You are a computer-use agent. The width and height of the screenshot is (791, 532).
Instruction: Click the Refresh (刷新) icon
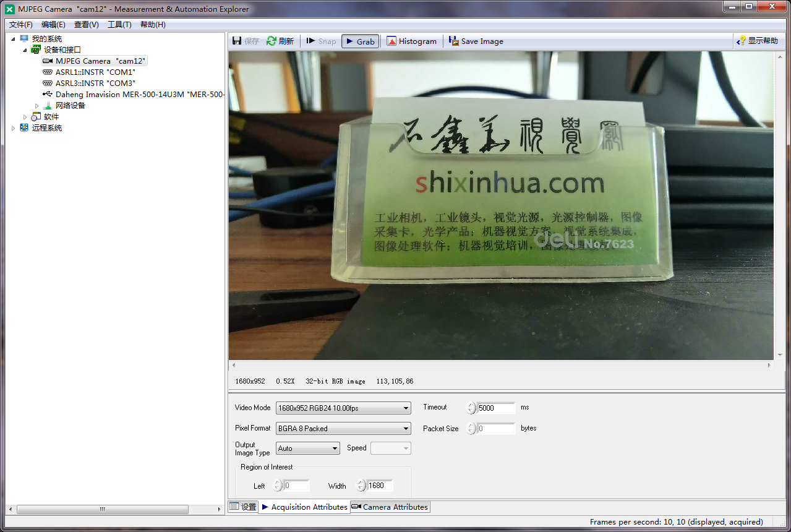(x=272, y=41)
